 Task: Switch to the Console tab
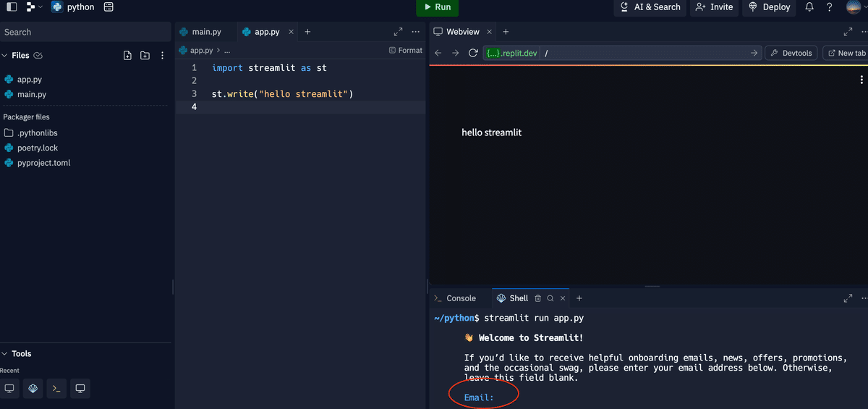[455, 298]
